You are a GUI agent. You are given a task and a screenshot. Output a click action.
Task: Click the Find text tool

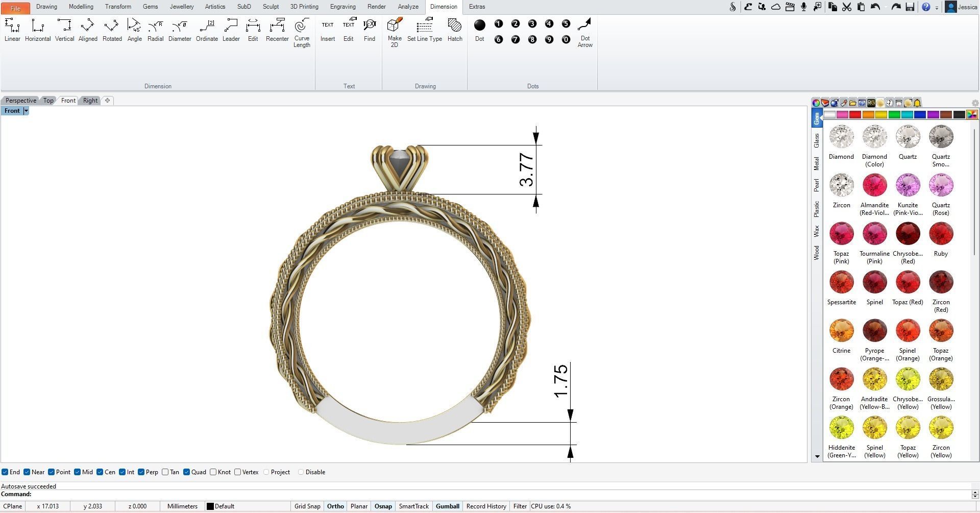[x=370, y=30]
